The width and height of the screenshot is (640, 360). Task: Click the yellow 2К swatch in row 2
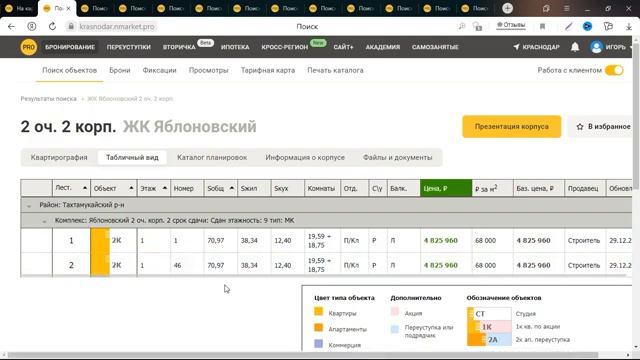100,265
